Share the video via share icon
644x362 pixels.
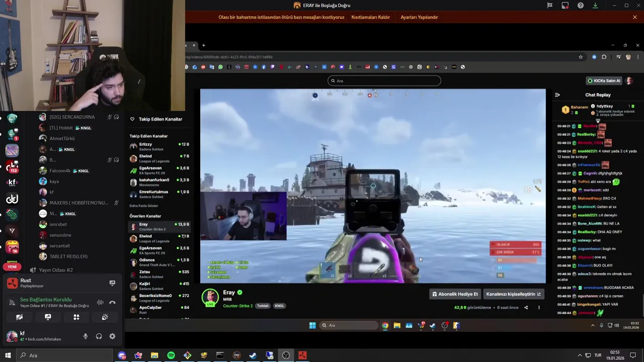pos(526,307)
